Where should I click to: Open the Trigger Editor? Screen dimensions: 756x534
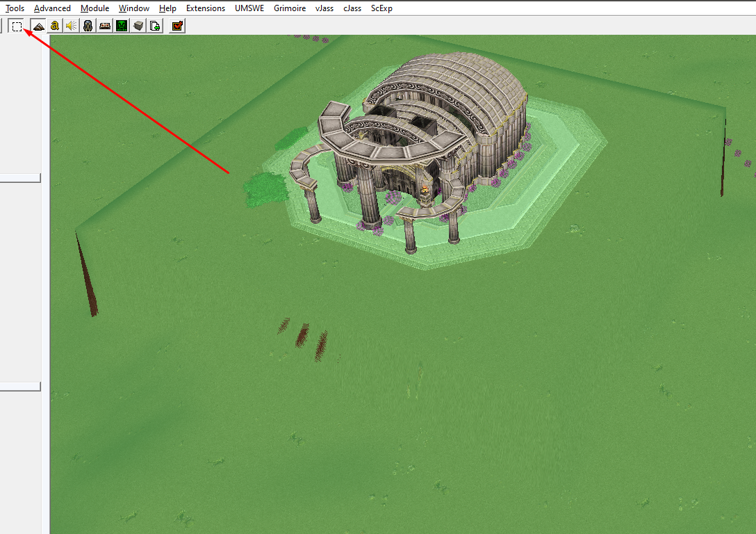(55, 26)
